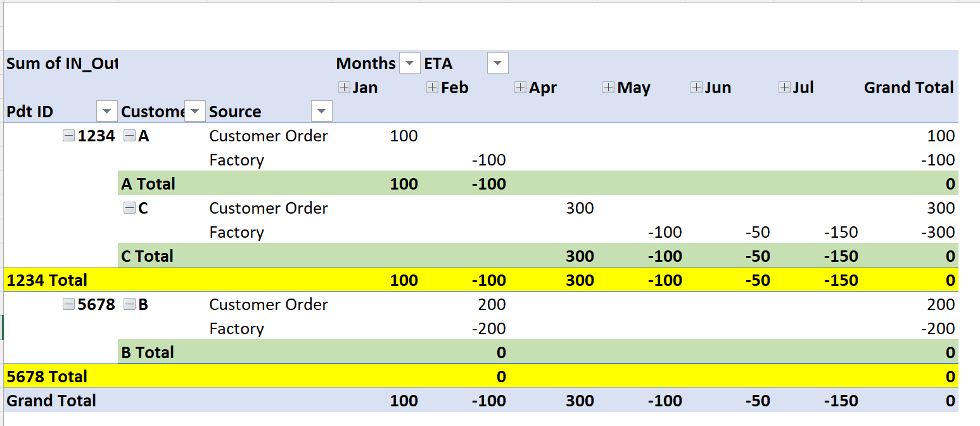Collapse the 5678 product group

68,304
